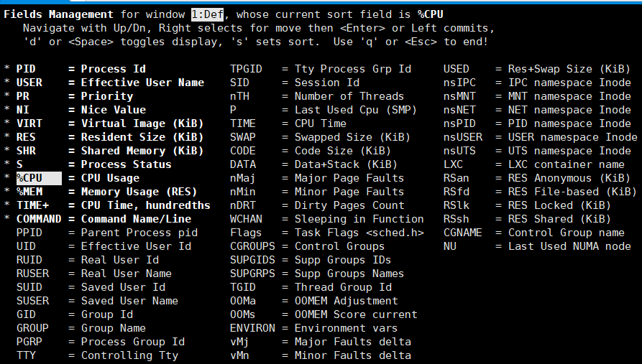Select the USER field name
This screenshot has width=642, height=364.
pos(29,83)
